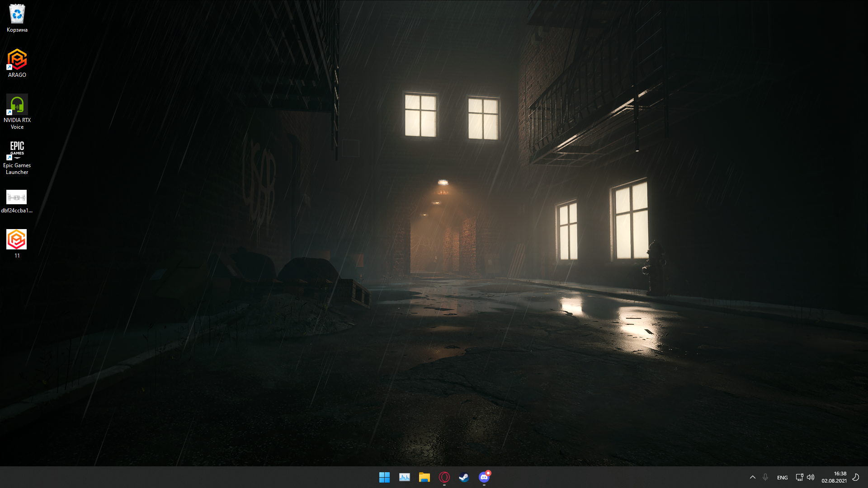Open Steam from the taskbar
This screenshot has width=868, height=488.
pos(464,477)
